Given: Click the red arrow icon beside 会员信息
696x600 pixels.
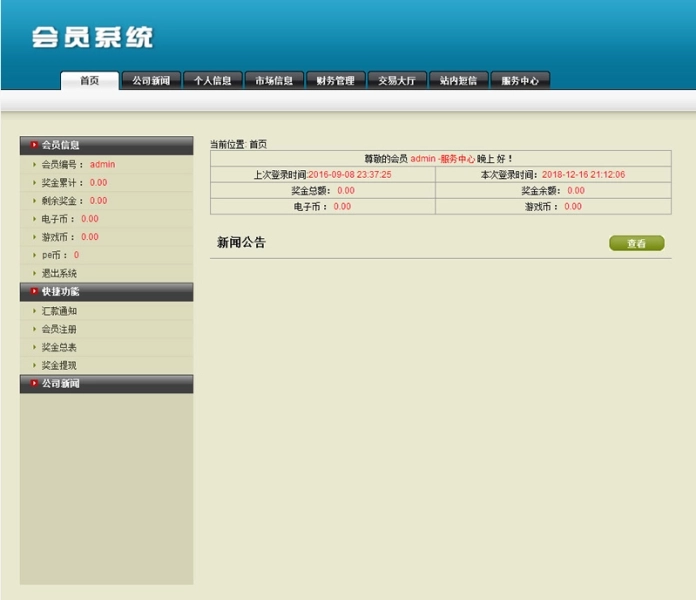Looking at the screenshot, I should click(34, 145).
